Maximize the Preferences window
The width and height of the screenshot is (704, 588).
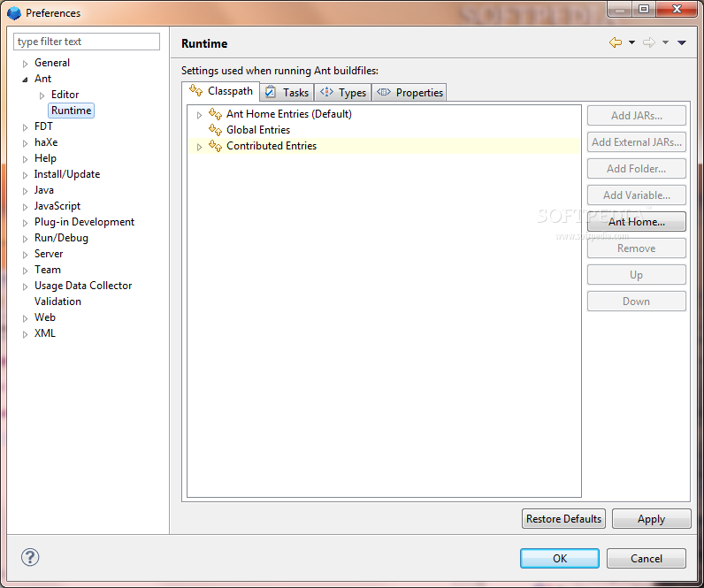tap(644, 10)
